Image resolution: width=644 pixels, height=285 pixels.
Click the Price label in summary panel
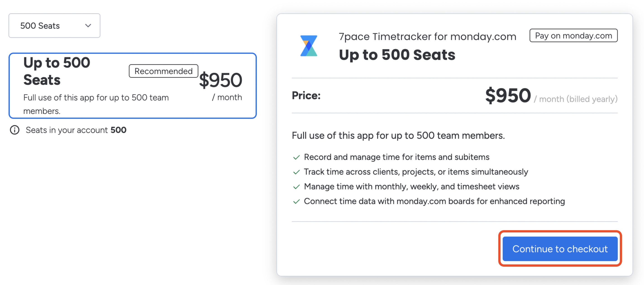point(306,95)
